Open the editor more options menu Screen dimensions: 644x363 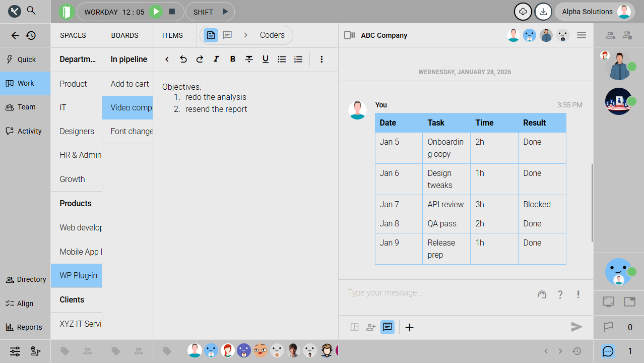pos(321,59)
